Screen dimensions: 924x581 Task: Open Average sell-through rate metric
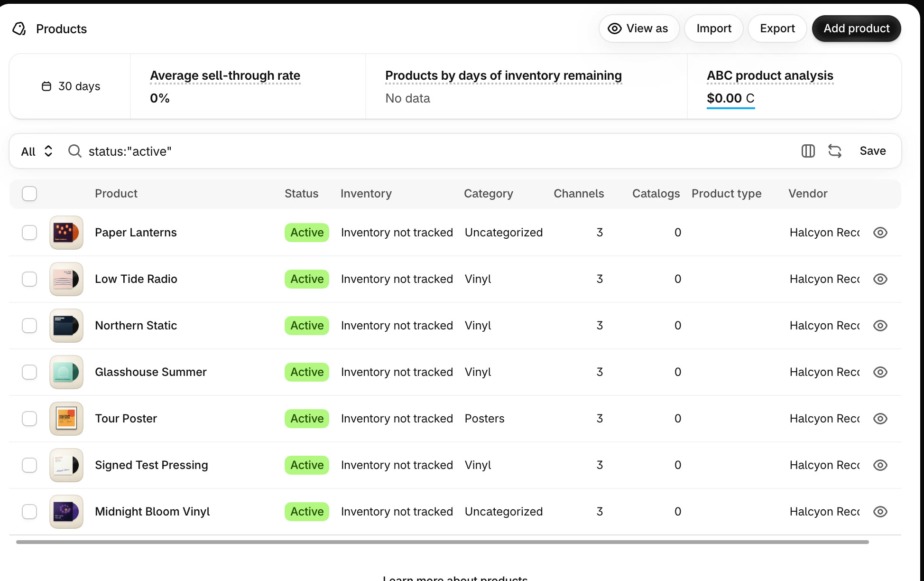click(225, 75)
